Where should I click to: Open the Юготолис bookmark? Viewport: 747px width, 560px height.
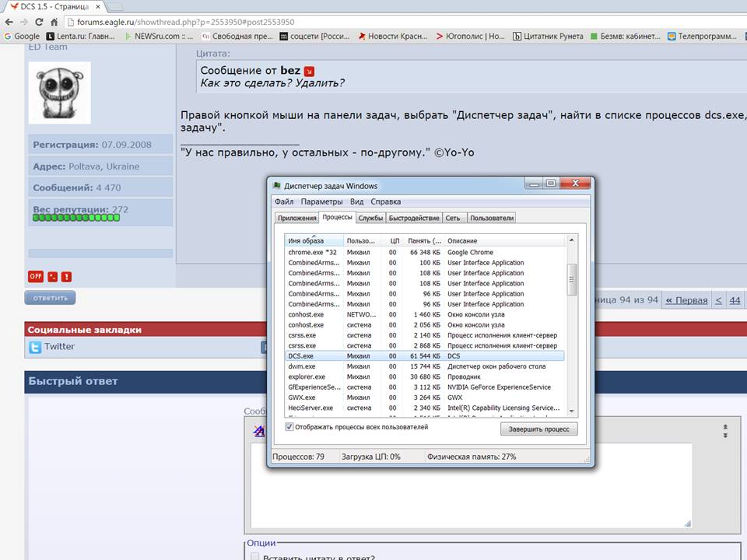470,37
